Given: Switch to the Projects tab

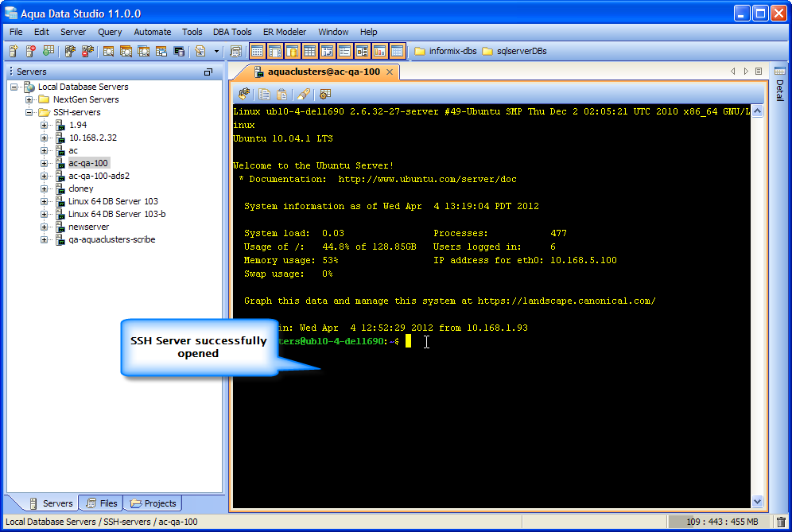Looking at the screenshot, I should click(153, 503).
